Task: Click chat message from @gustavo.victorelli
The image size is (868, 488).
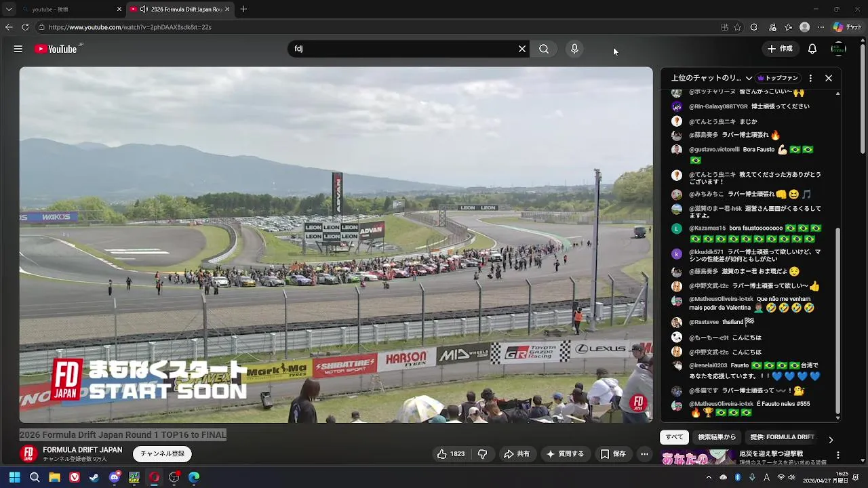Action: click(x=750, y=155)
